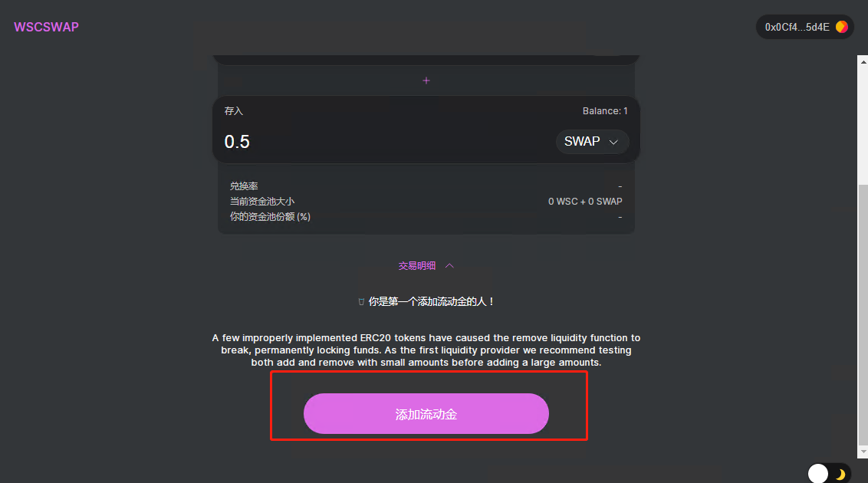The height and width of the screenshot is (483, 868).
Task: Click the 添加流动金 button
Action: point(426,414)
